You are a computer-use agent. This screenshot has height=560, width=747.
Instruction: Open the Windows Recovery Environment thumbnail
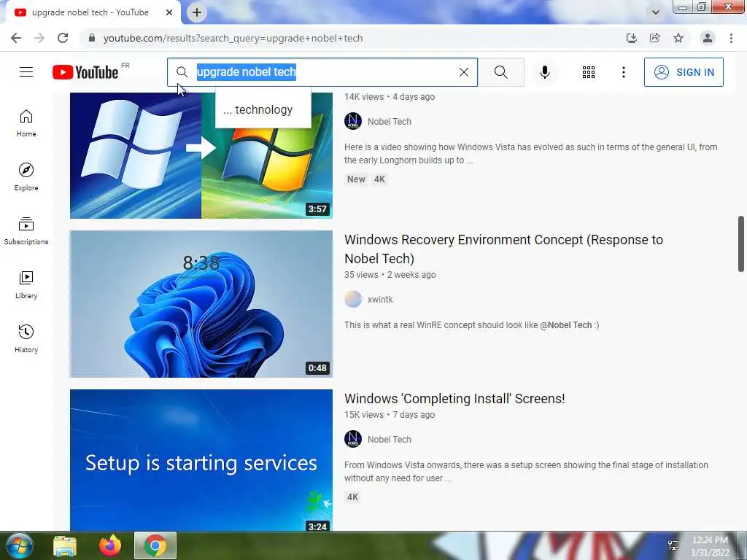tap(201, 304)
